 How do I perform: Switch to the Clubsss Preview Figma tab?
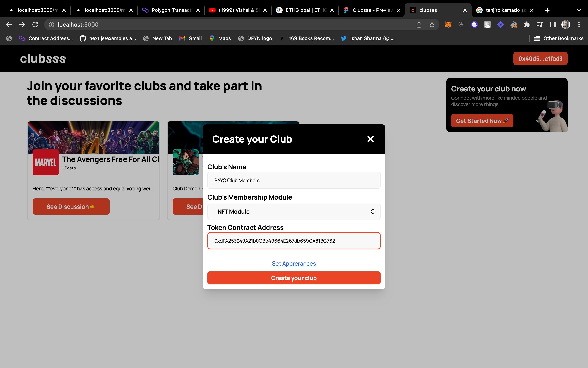coord(372,10)
